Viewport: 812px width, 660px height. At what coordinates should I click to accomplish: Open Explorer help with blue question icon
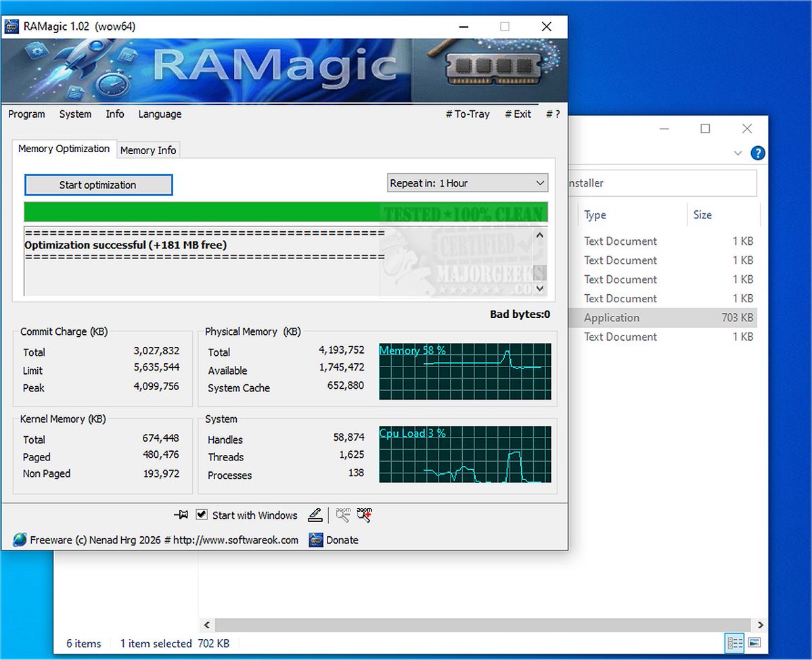click(759, 153)
